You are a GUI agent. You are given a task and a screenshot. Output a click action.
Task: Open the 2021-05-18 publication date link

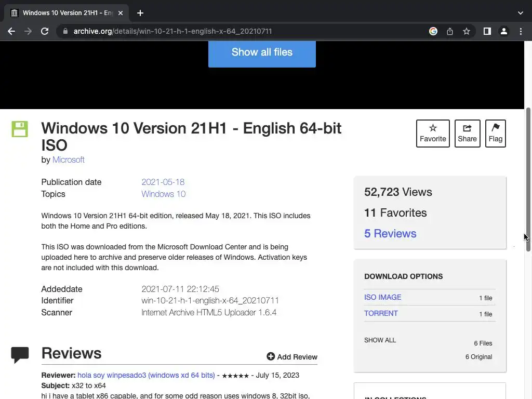[163, 182]
